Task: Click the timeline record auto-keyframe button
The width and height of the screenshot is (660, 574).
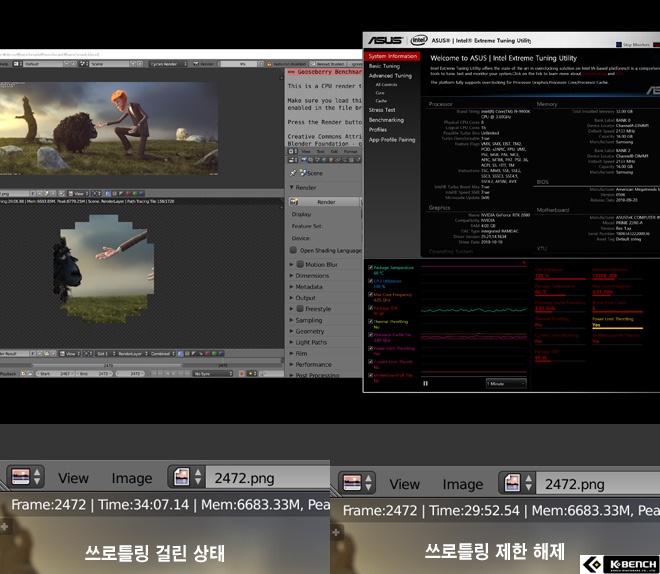Action: click(242, 374)
